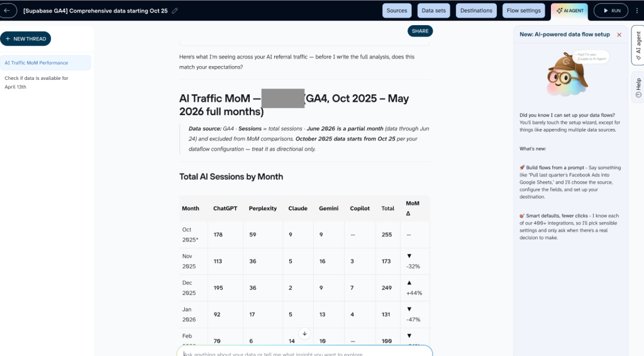Screen dimensions: 644x356
Task: Click the AI Traffic MoM report heading
Action: point(294,104)
